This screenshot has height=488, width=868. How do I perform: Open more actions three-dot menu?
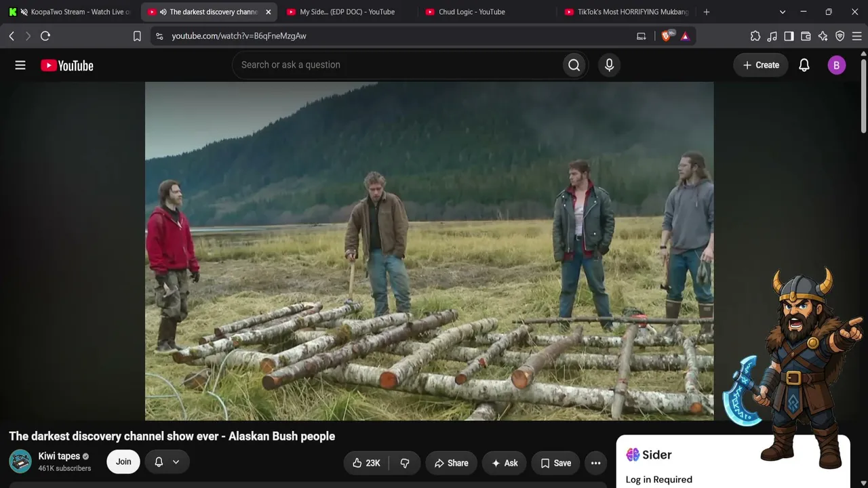click(x=595, y=463)
